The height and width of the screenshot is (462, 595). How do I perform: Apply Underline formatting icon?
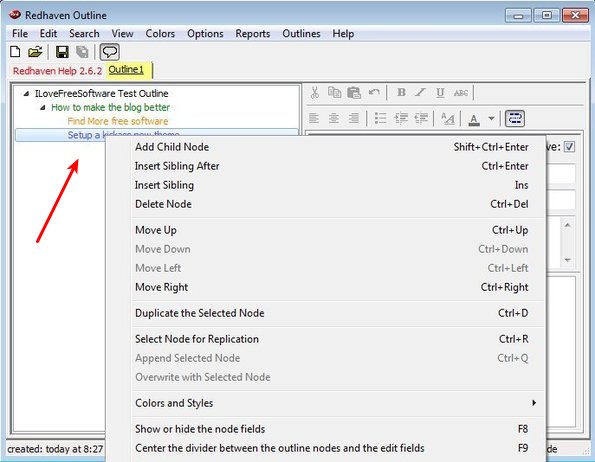(x=440, y=93)
